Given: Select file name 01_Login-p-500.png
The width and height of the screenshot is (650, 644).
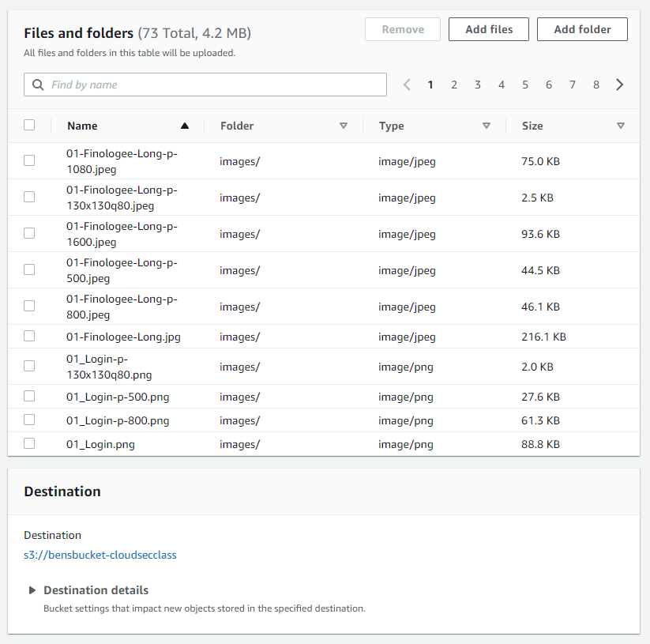Looking at the screenshot, I should (118, 397).
